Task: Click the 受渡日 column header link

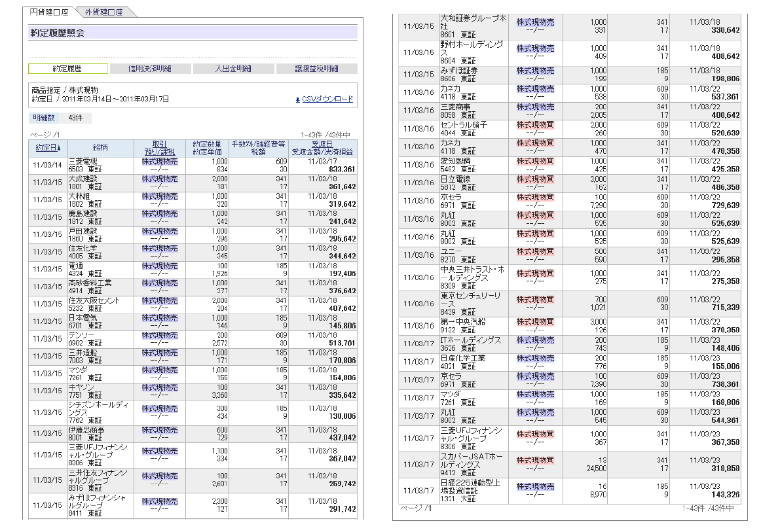Action: point(322,144)
